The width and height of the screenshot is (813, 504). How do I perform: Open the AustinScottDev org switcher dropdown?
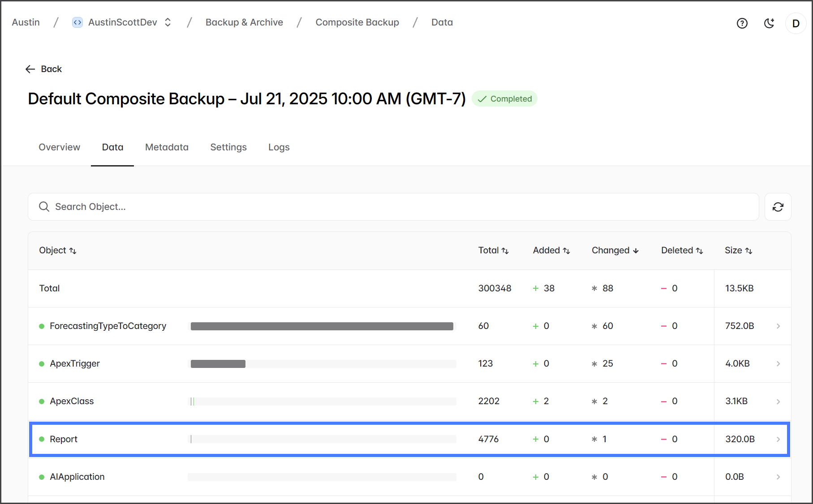point(168,22)
